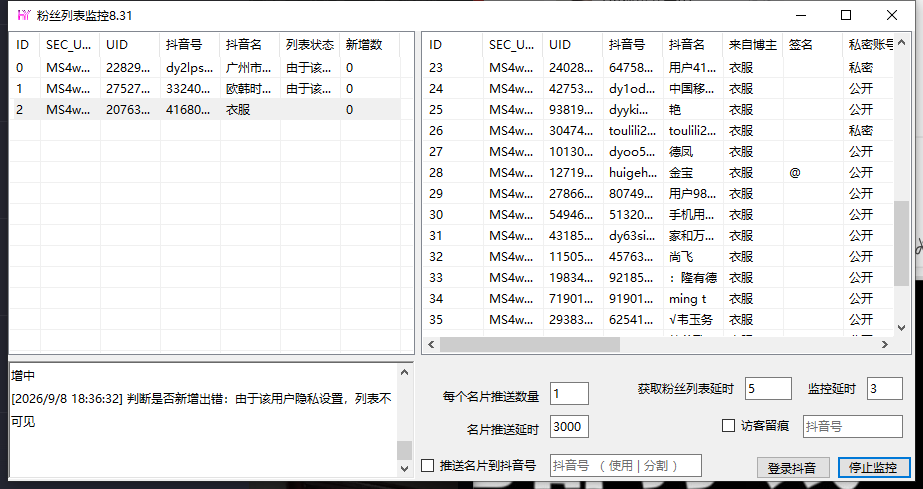Viewport: 923px width, 489px height.
Task: Enable 访客留痕 checkbox
Action: click(x=728, y=425)
